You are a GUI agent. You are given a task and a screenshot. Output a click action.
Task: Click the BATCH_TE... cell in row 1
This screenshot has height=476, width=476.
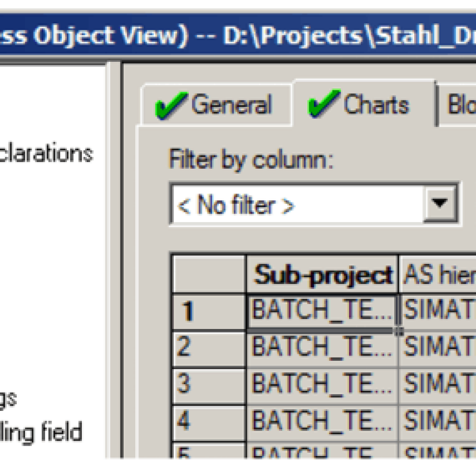point(323,311)
